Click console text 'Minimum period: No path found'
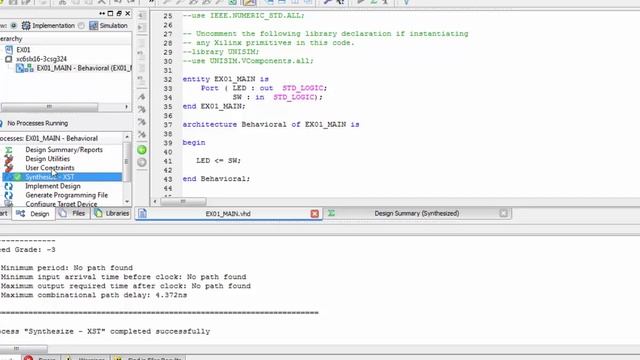Image resolution: width=640 pixels, height=360 pixels. 67,268
